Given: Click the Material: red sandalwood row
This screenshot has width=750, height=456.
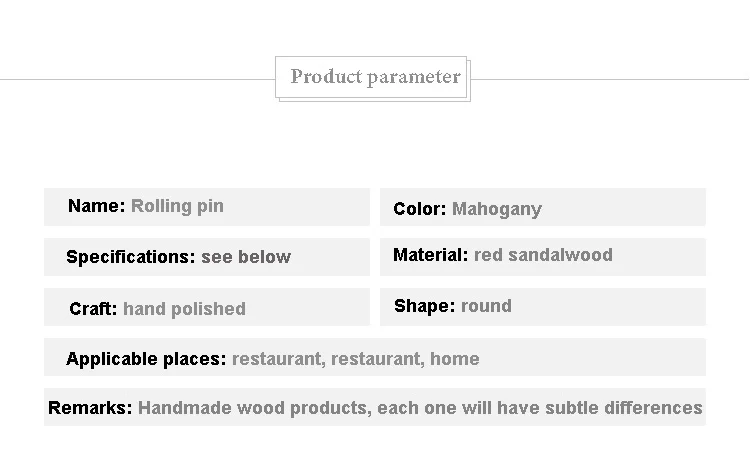Looking at the screenshot, I should point(543,257).
